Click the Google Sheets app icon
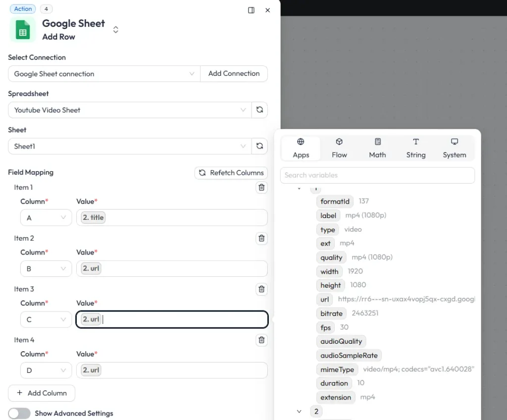507x420 pixels. coord(22,30)
